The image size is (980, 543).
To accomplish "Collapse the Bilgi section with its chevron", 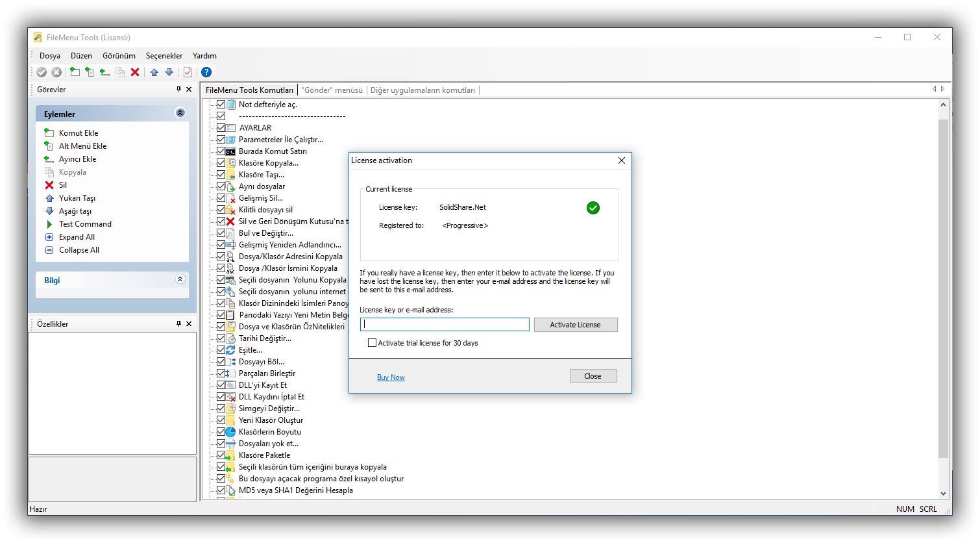I will (180, 279).
